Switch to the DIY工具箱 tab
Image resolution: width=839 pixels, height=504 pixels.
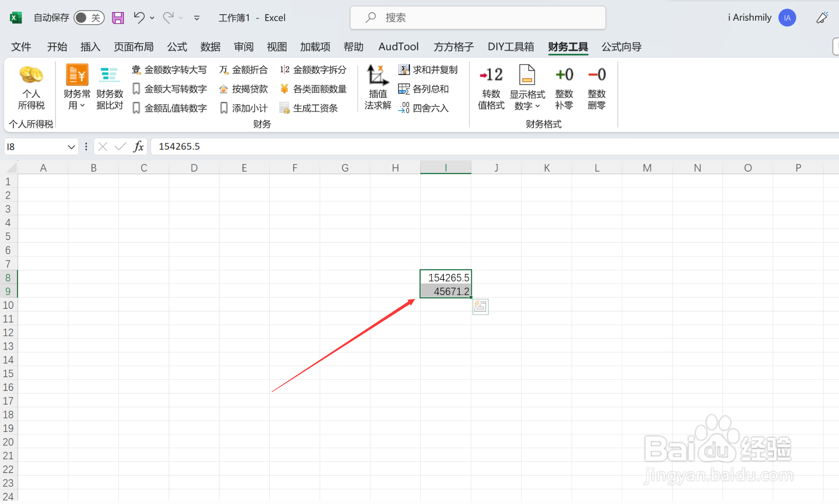511,46
